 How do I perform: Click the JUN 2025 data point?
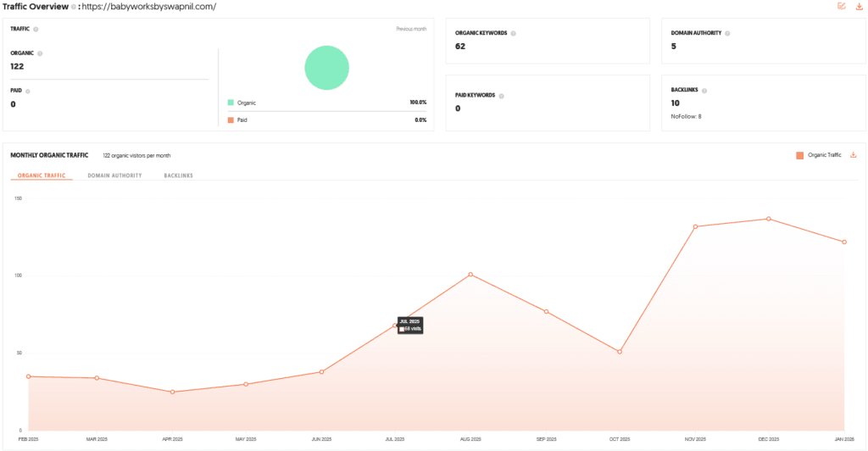[x=321, y=372]
